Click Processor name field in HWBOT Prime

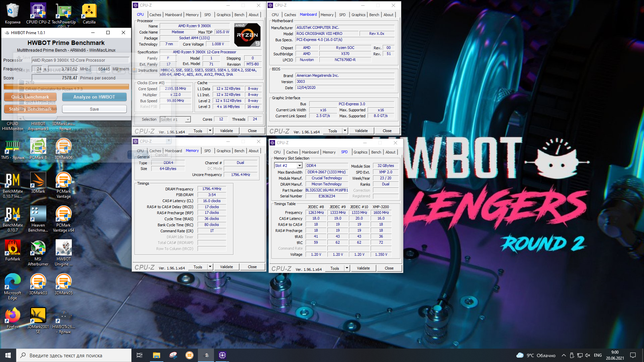tap(80, 60)
